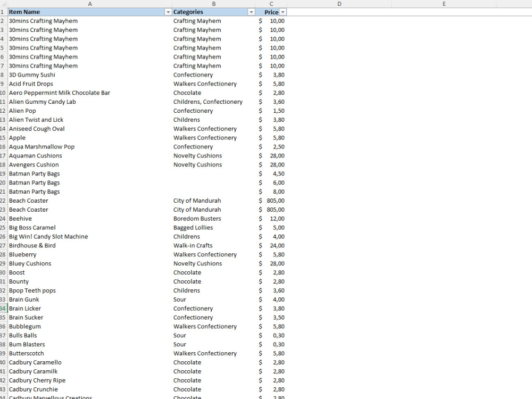Image resolution: width=532 pixels, height=399 pixels.
Task: Click row header 22
Action: (x=3, y=201)
